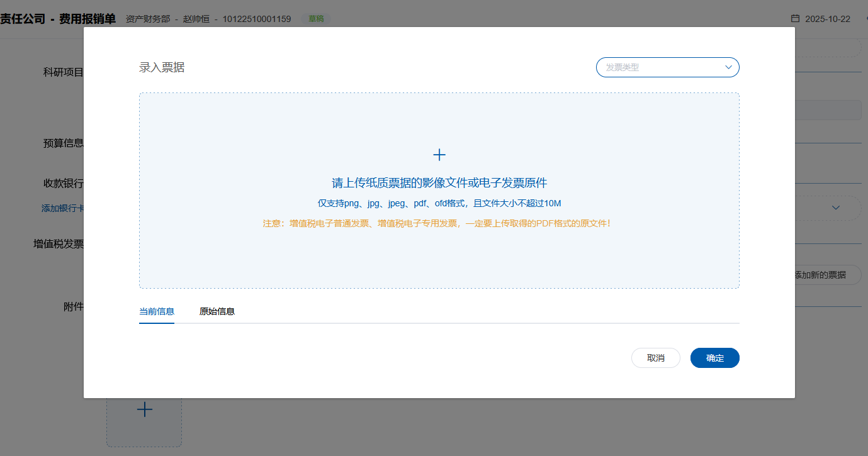Click the 录入票据 dialog title
Image resolution: width=868 pixels, height=456 pixels.
[x=162, y=67]
